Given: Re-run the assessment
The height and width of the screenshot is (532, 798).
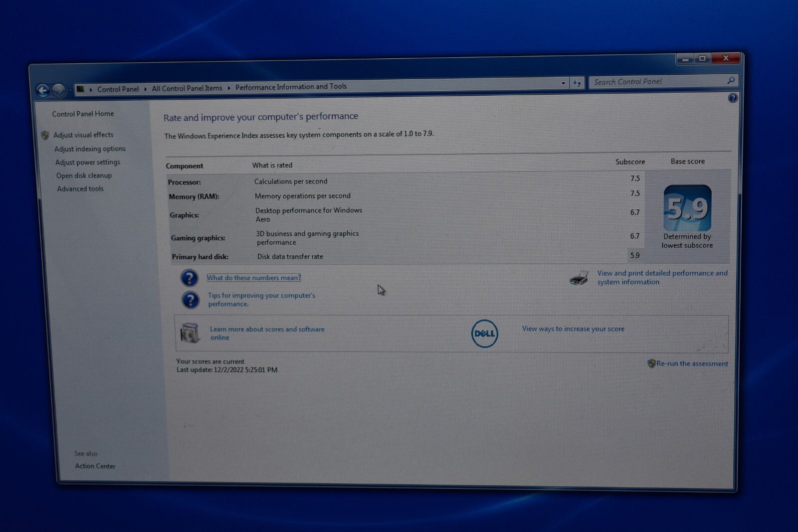Looking at the screenshot, I should point(692,363).
